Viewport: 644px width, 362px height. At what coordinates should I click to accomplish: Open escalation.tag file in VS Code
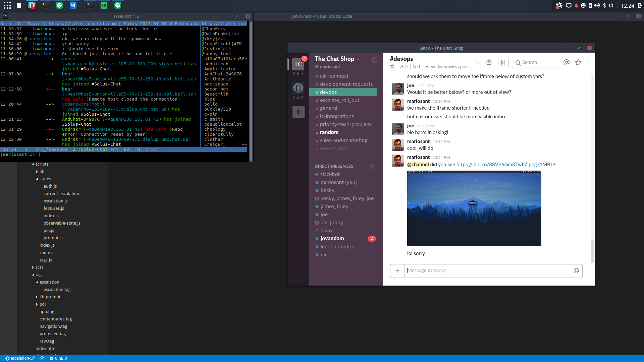coord(57,290)
